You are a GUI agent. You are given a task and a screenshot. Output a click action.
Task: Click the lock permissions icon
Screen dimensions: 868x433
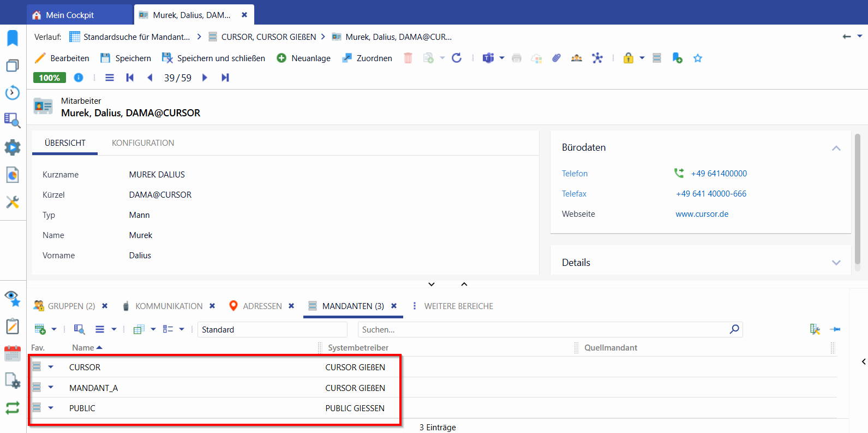[628, 58]
